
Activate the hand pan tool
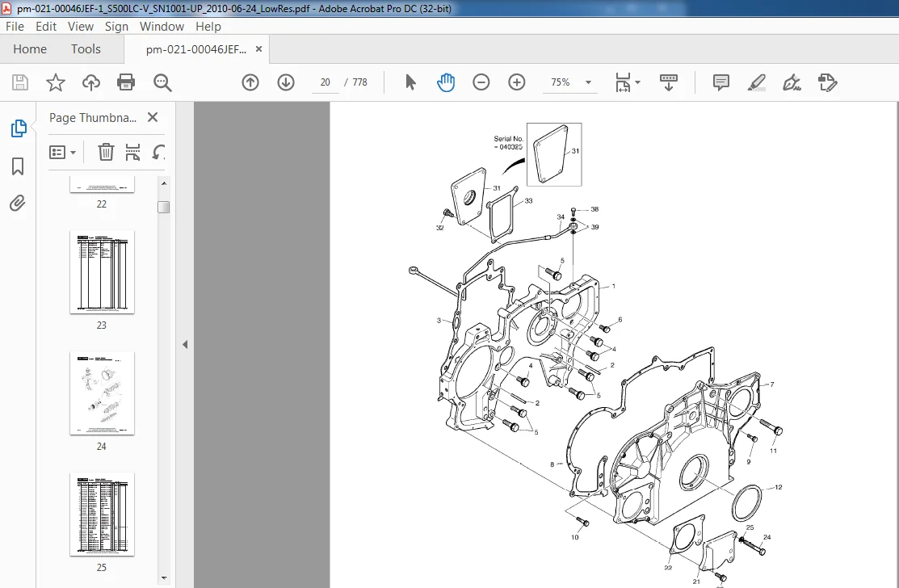(446, 82)
